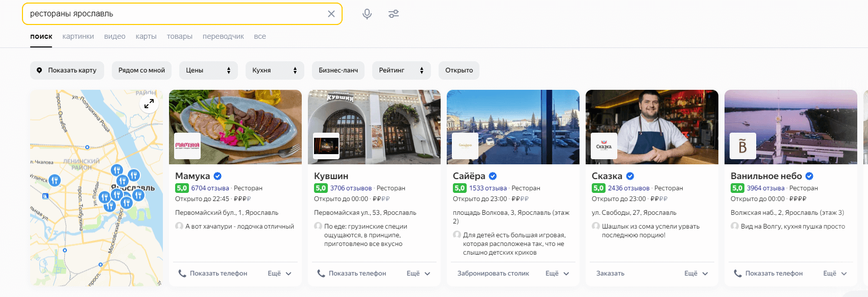
Task: Open the Кувшин restaurant title
Action: coord(331,176)
